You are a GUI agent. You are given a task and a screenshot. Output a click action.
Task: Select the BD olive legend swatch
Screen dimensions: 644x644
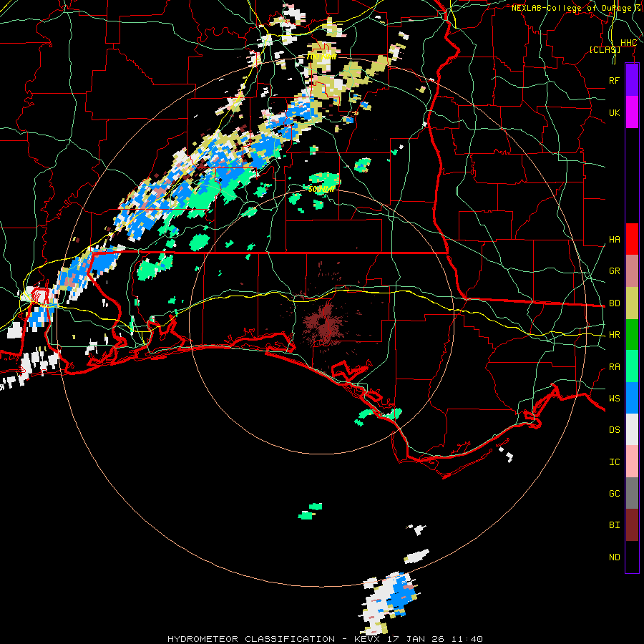632,303
